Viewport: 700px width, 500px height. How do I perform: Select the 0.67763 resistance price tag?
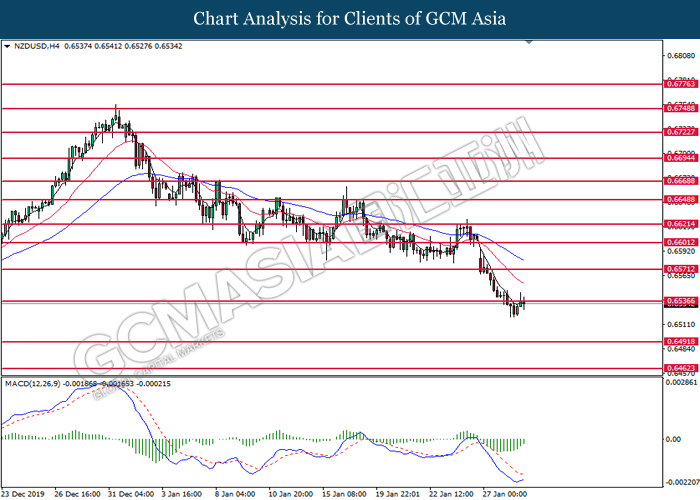click(x=681, y=85)
